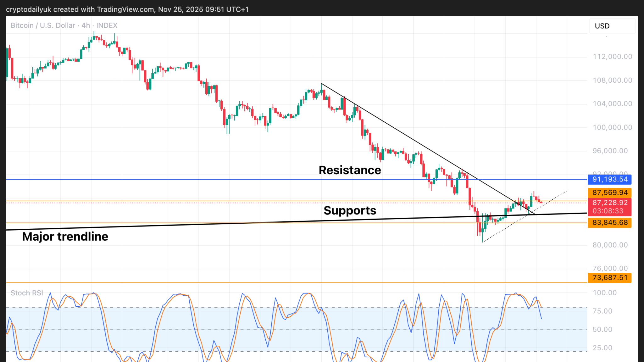Click the red 87,228.92 current price label
The width and height of the screenshot is (644, 362).
pyautogui.click(x=609, y=203)
